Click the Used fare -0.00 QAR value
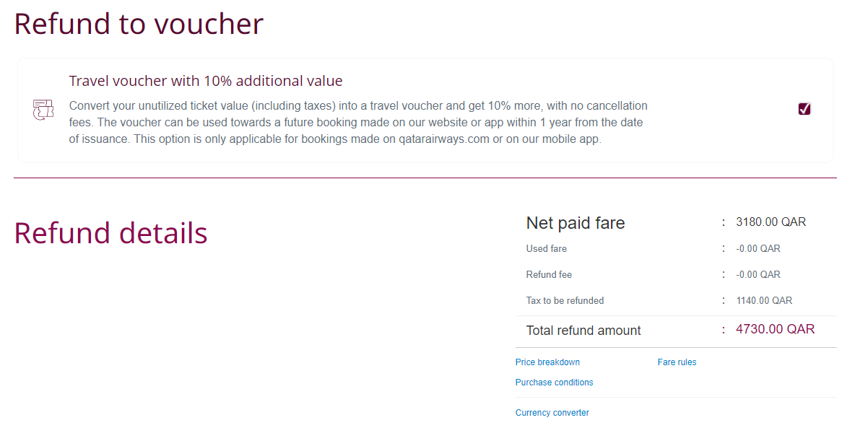 (758, 249)
